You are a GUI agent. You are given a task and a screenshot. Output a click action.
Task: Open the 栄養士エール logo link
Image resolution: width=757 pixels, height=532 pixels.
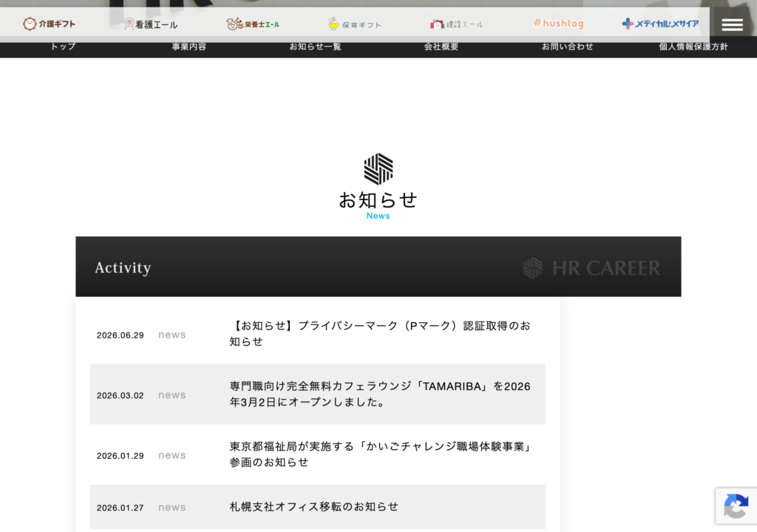253,24
